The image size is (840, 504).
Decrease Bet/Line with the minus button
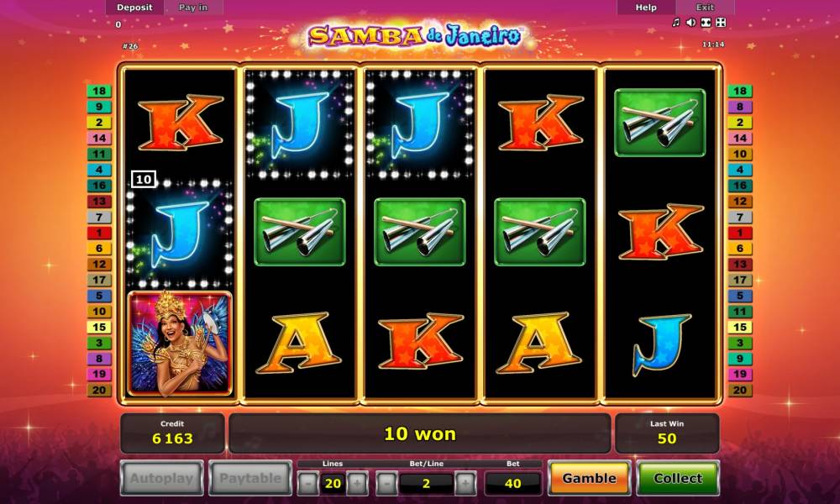pyautogui.click(x=386, y=484)
